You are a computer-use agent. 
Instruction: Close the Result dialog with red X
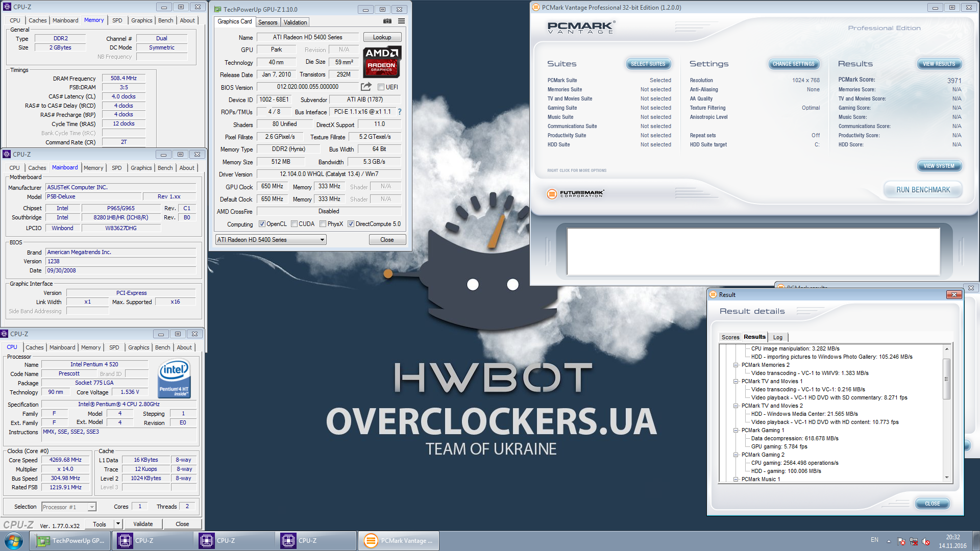[953, 294]
